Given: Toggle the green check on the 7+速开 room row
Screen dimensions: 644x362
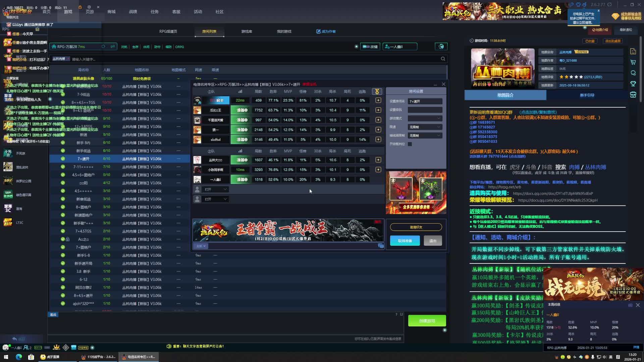Looking at the screenshot, I should (63, 159).
